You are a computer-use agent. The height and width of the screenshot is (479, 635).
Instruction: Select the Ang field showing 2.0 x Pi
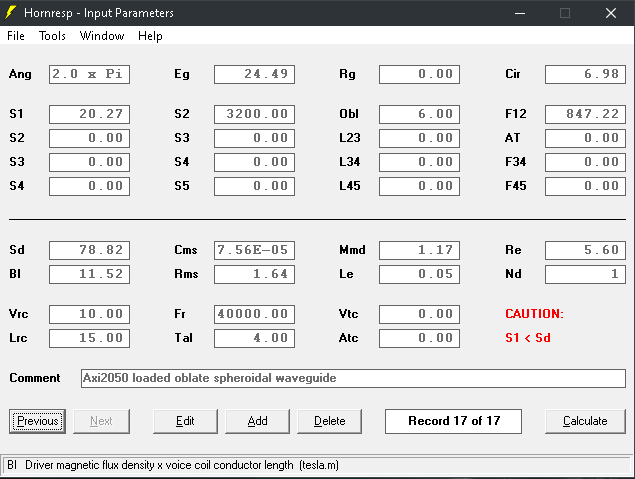[89, 74]
